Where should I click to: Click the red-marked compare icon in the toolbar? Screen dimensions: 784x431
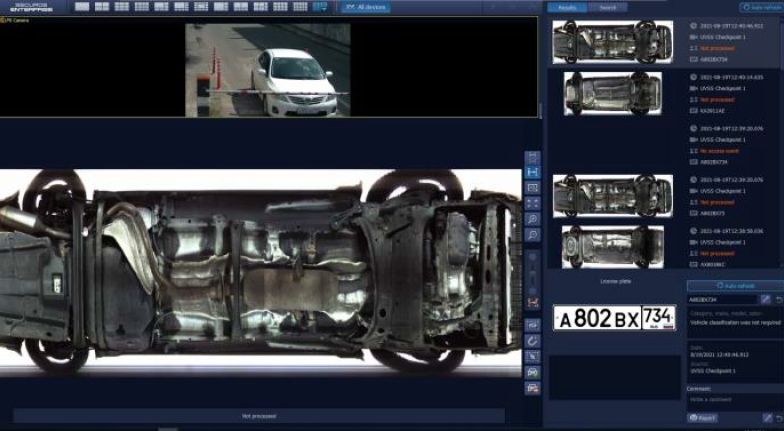[533, 303]
